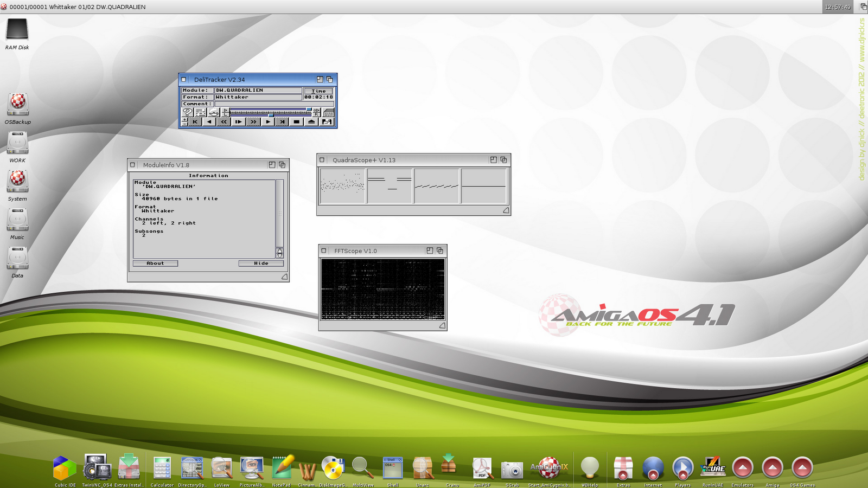Image resolution: width=868 pixels, height=488 pixels.
Task: Open the Data drive icon
Action: click(x=17, y=258)
